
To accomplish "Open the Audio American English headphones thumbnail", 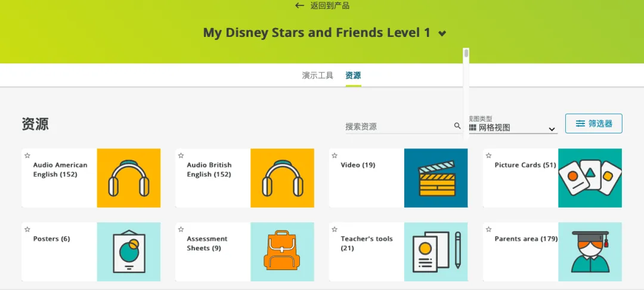I will tap(129, 178).
